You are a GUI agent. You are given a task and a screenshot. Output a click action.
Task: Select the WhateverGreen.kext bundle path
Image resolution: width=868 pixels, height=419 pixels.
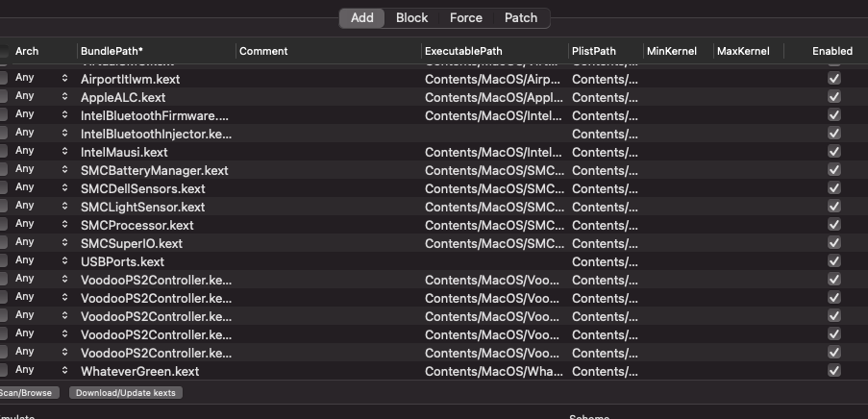(x=140, y=371)
